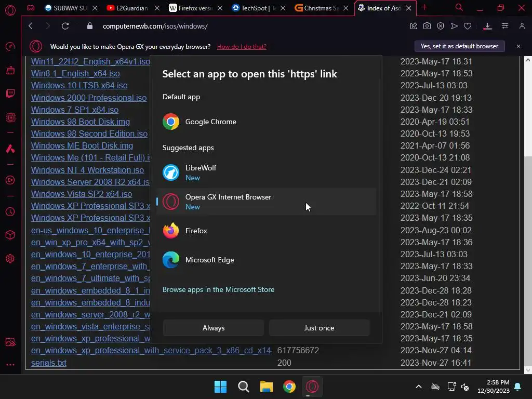Open Windows 98 Boot Disk.img link
The height and width of the screenshot is (399, 532).
81,122
